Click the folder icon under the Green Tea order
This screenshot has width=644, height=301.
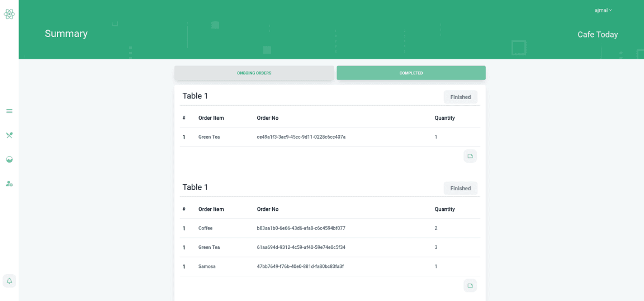470,156
